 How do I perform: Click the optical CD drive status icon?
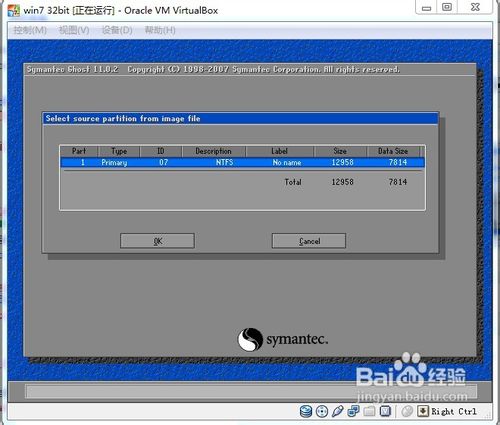click(322, 411)
